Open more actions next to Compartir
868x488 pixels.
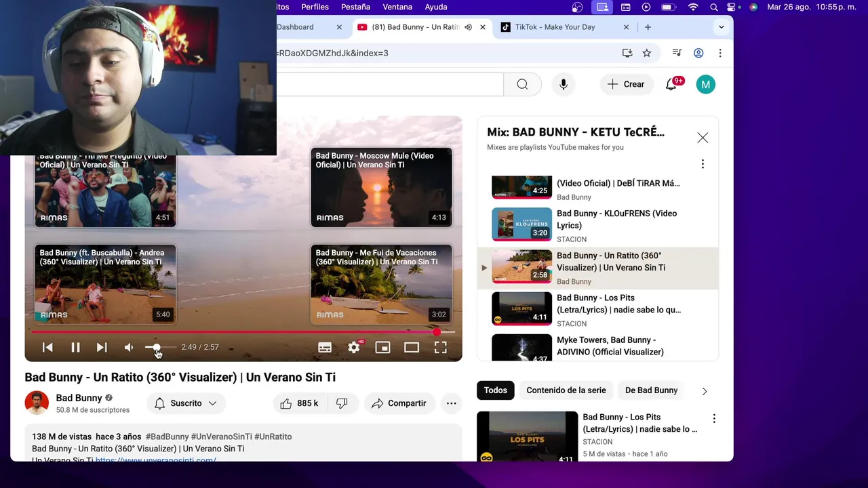[x=451, y=403]
